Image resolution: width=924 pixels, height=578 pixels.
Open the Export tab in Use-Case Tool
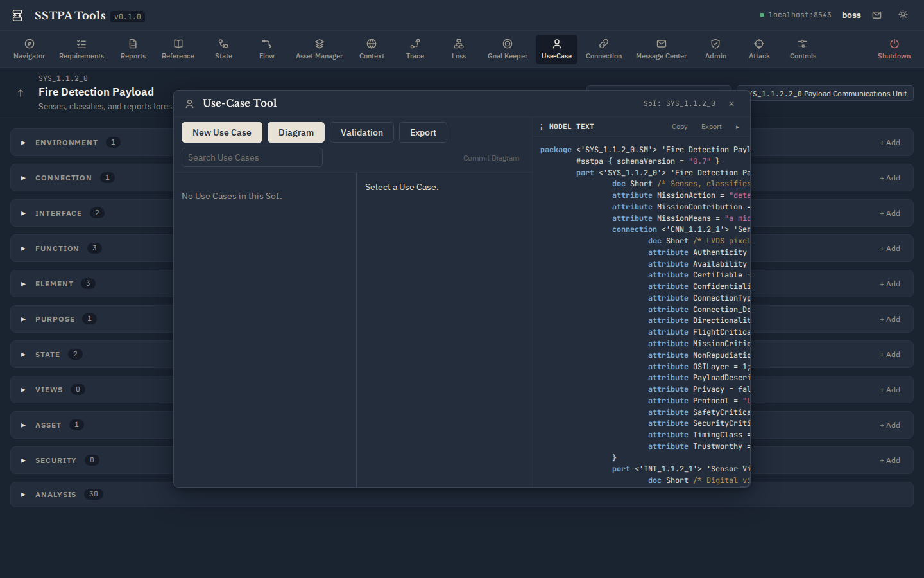423,132
